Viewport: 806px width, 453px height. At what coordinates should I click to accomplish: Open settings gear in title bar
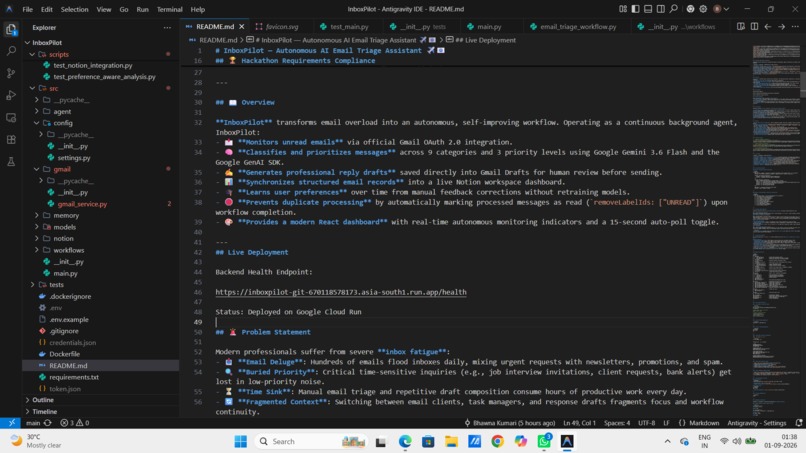pyautogui.click(x=703, y=9)
